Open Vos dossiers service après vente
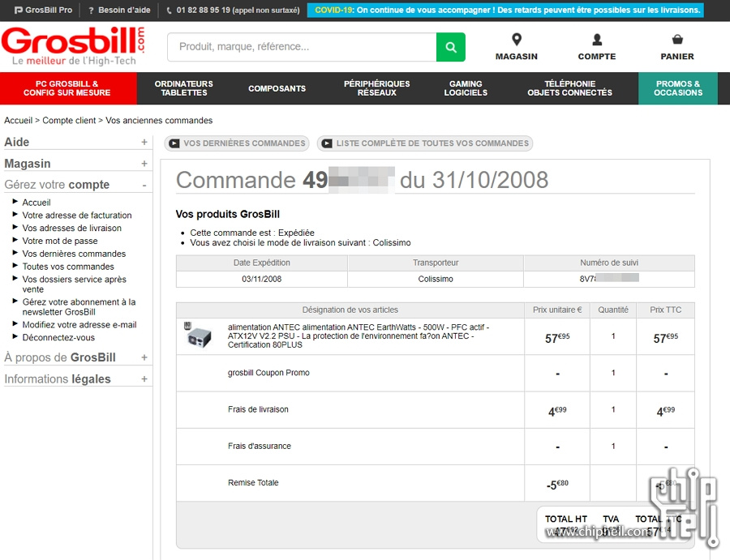 pos(75,284)
